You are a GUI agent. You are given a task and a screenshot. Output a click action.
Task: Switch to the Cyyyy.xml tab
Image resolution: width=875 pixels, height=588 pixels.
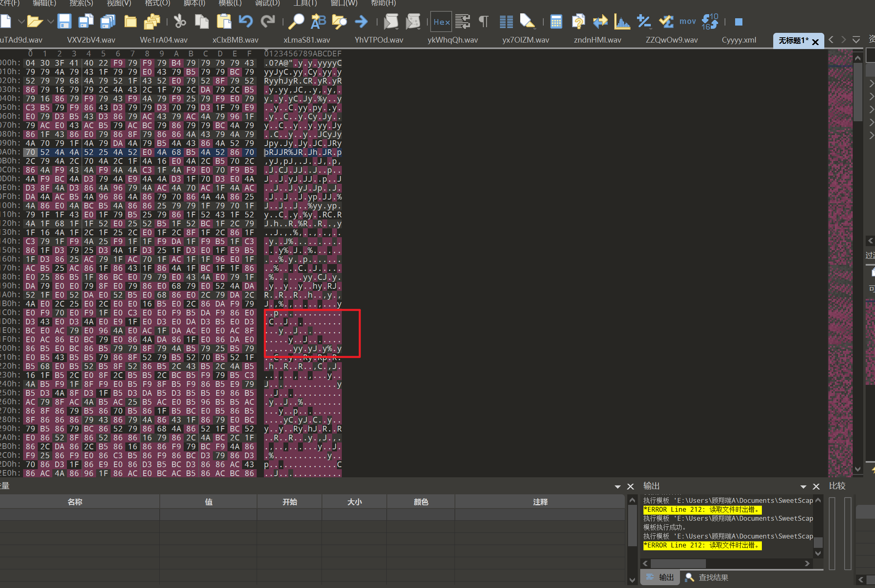[x=739, y=40]
